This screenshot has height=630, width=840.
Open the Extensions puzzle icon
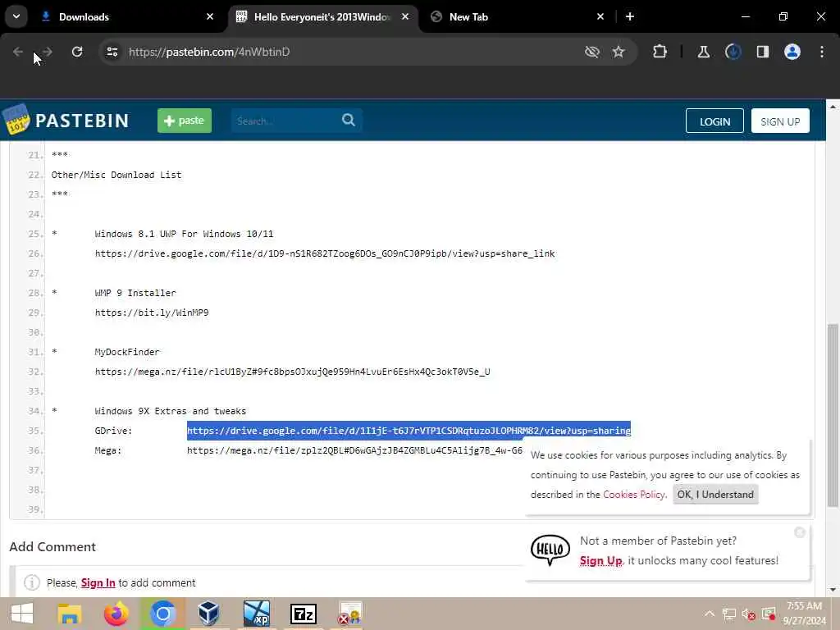click(x=660, y=52)
